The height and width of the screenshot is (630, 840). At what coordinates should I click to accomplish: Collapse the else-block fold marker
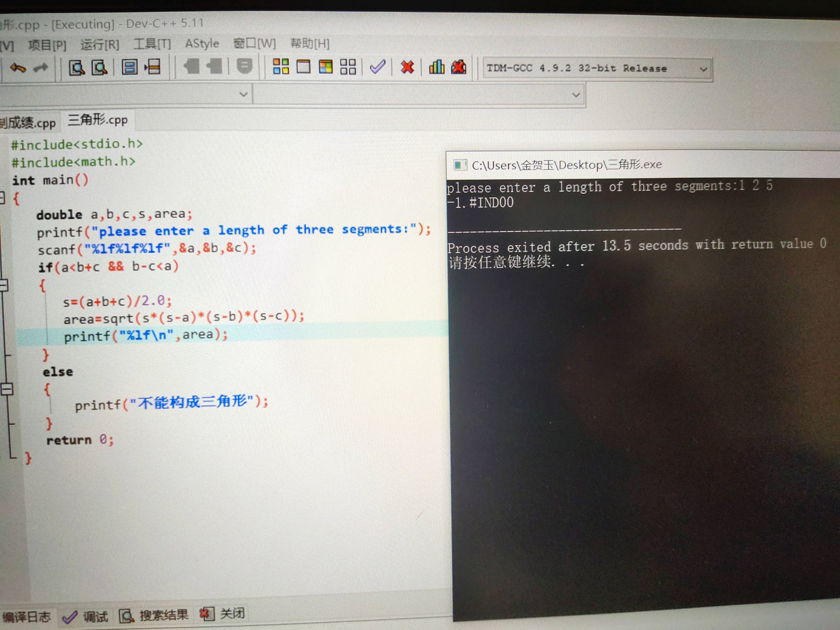(7, 389)
